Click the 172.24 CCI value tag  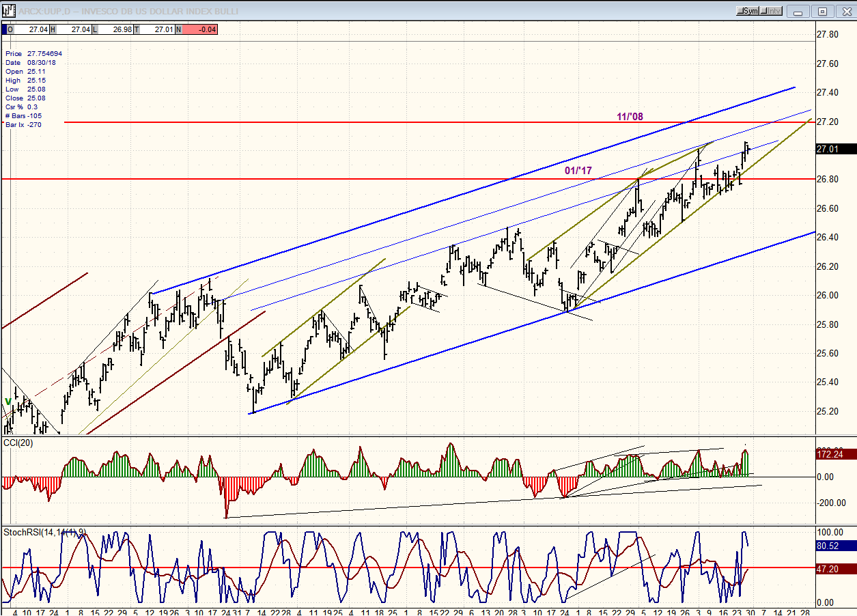click(834, 453)
